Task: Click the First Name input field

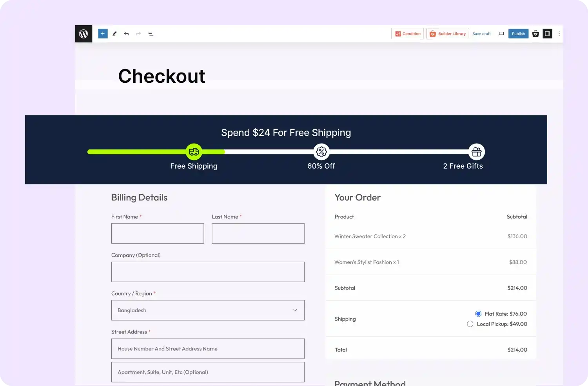Action: [x=157, y=233]
